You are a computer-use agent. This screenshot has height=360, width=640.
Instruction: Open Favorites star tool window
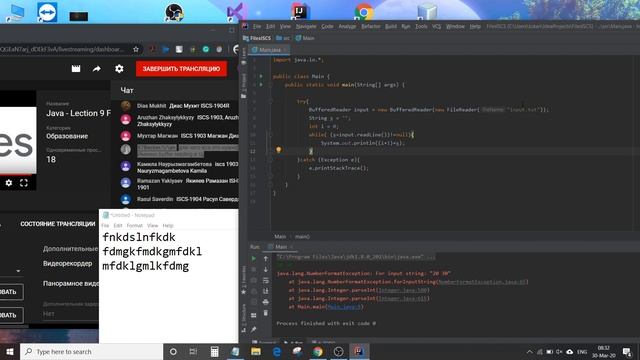244,291
